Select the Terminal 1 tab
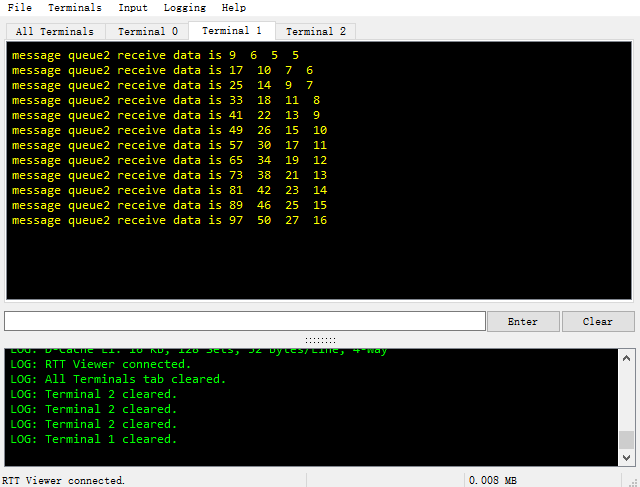640x487 pixels. (x=231, y=31)
